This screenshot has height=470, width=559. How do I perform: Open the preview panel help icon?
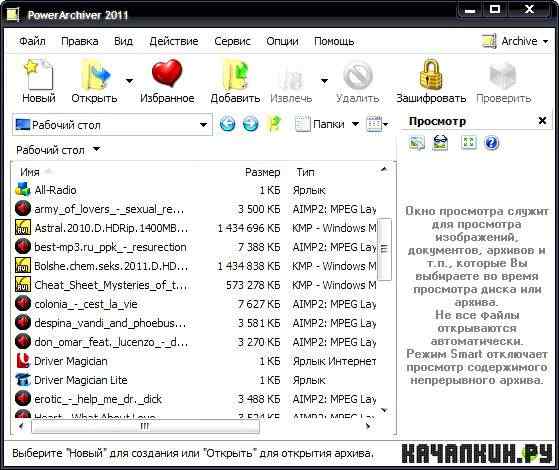492,143
